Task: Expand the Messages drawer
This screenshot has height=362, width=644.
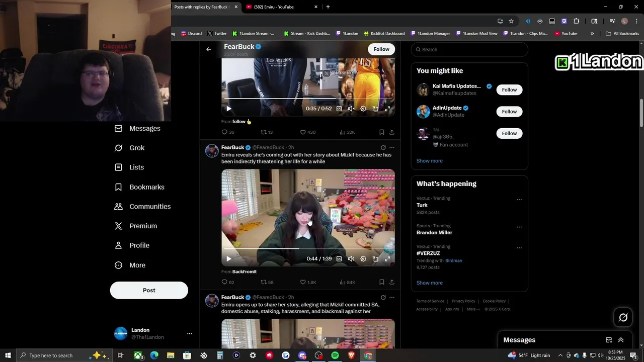Action: tap(621, 340)
